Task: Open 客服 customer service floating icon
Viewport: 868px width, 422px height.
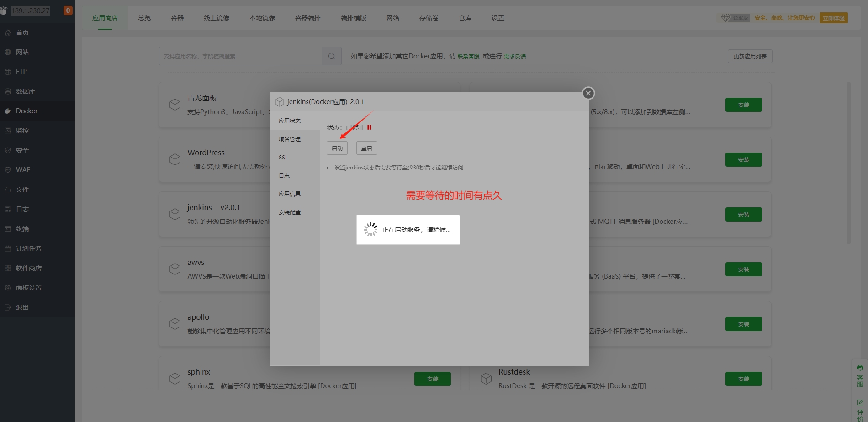Action: pyautogui.click(x=860, y=375)
